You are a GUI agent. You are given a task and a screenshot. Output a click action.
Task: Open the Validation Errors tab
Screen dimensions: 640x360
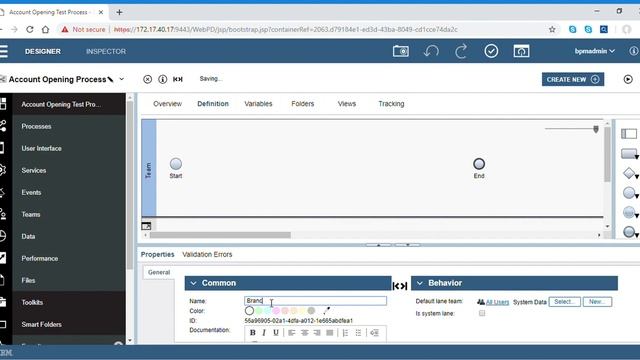(x=207, y=254)
